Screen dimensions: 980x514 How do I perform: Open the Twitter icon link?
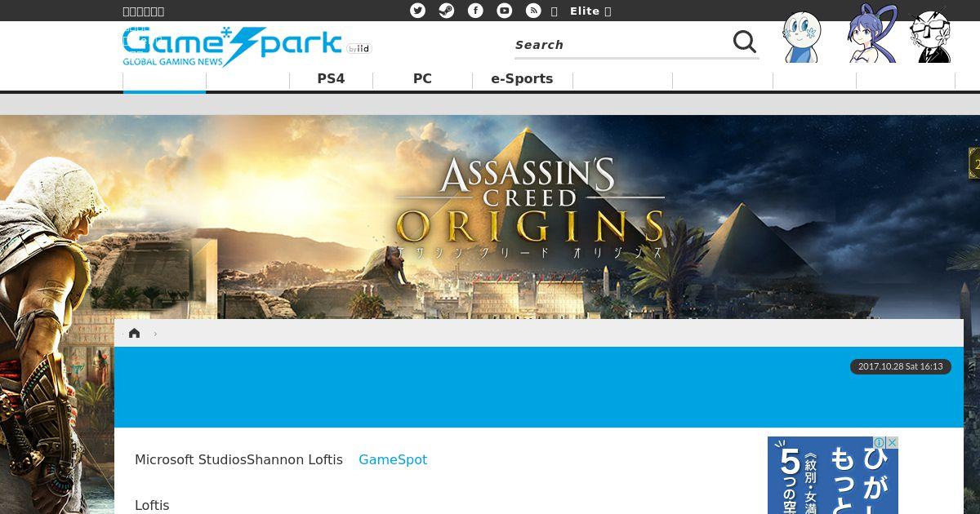(417, 11)
